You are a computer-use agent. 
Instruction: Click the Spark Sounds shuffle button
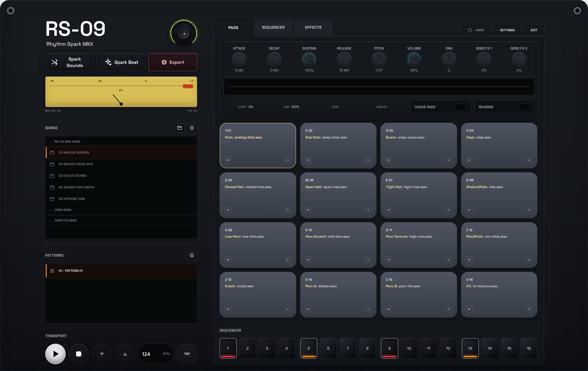tap(70, 62)
